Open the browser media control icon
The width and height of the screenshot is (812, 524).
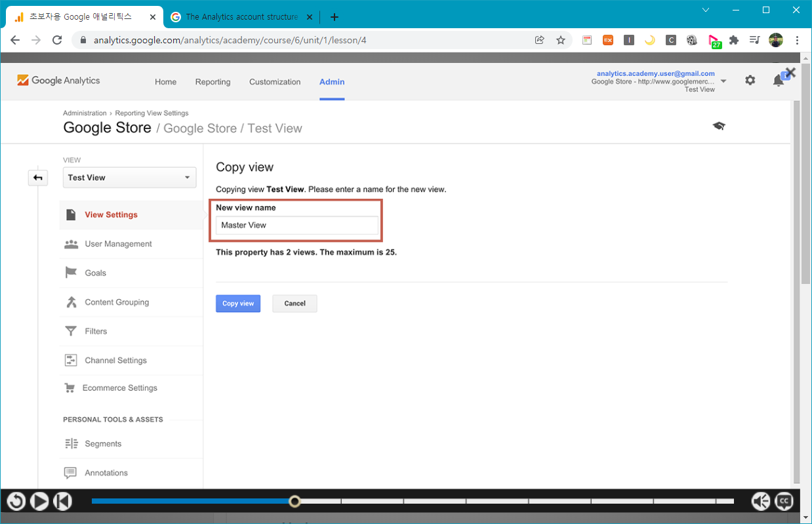(x=755, y=40)
